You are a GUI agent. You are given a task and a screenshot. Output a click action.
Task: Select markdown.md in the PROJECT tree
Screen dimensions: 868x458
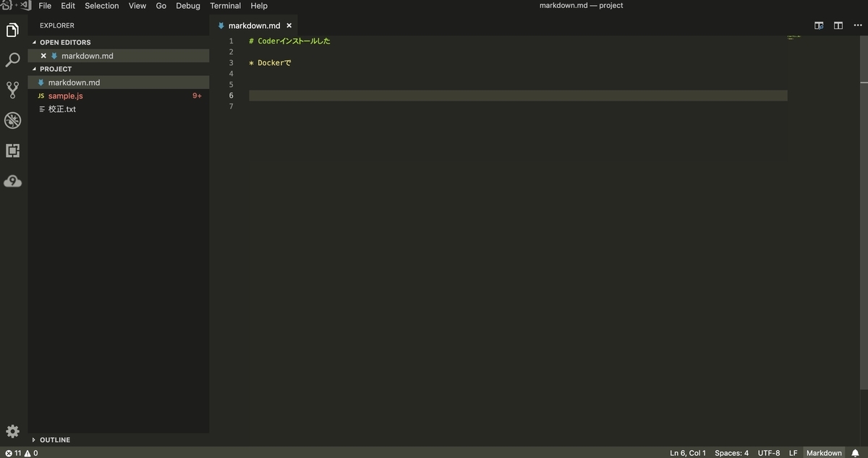pos(119,82)
